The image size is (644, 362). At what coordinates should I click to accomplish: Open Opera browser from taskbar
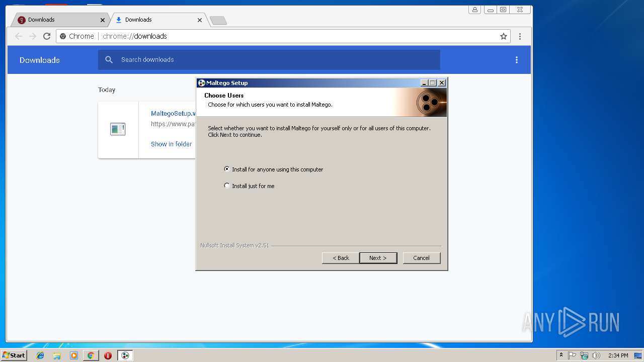(x=108, y=355)
